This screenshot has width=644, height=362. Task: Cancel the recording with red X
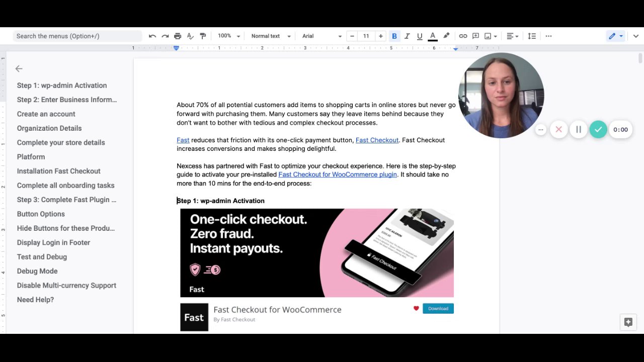[x=558, y=130]
